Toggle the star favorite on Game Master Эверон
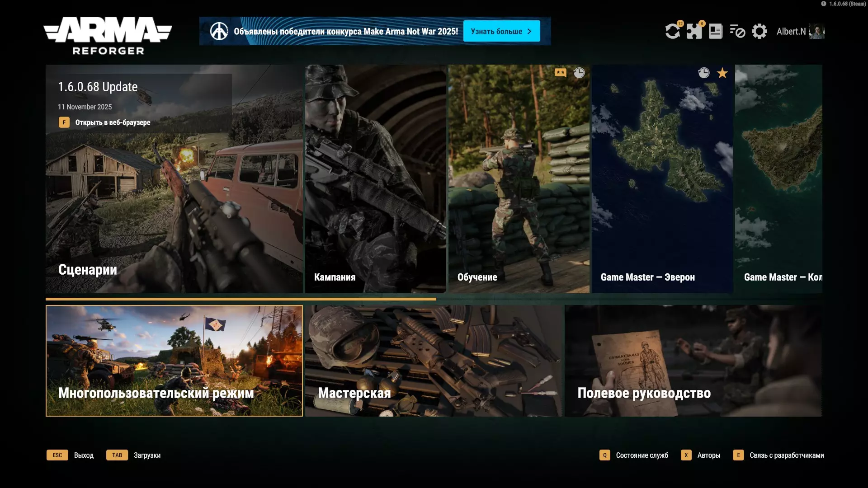The image size is (868, 488). coord(722,73)
